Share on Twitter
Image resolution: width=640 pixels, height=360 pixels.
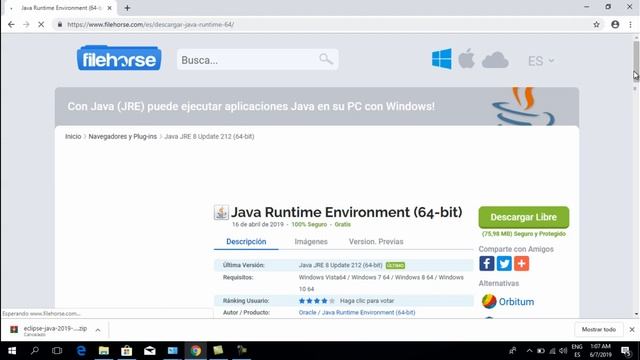click(504, 263)
